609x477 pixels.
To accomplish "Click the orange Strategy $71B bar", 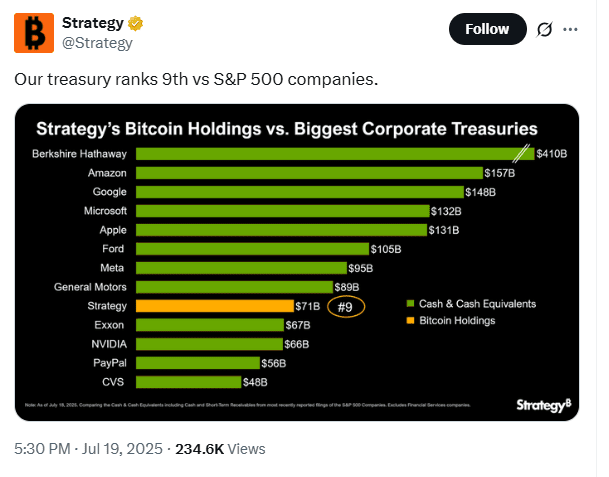I will 213,306.
